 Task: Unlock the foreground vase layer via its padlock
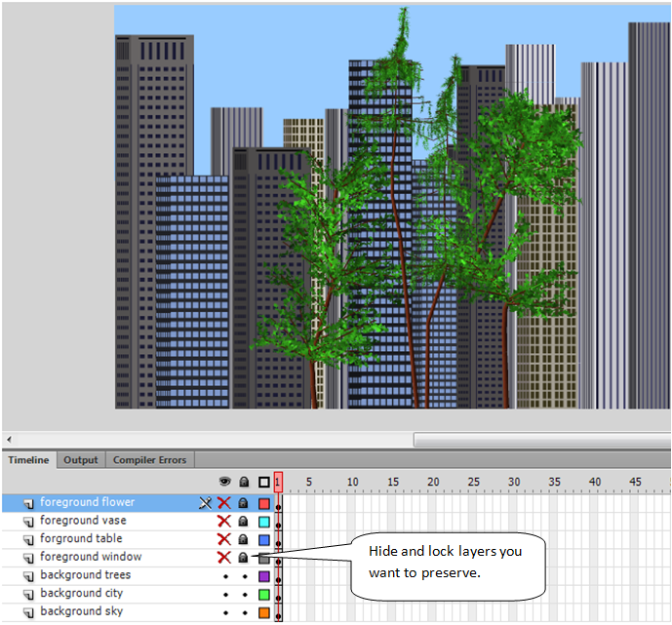(244, 522)
